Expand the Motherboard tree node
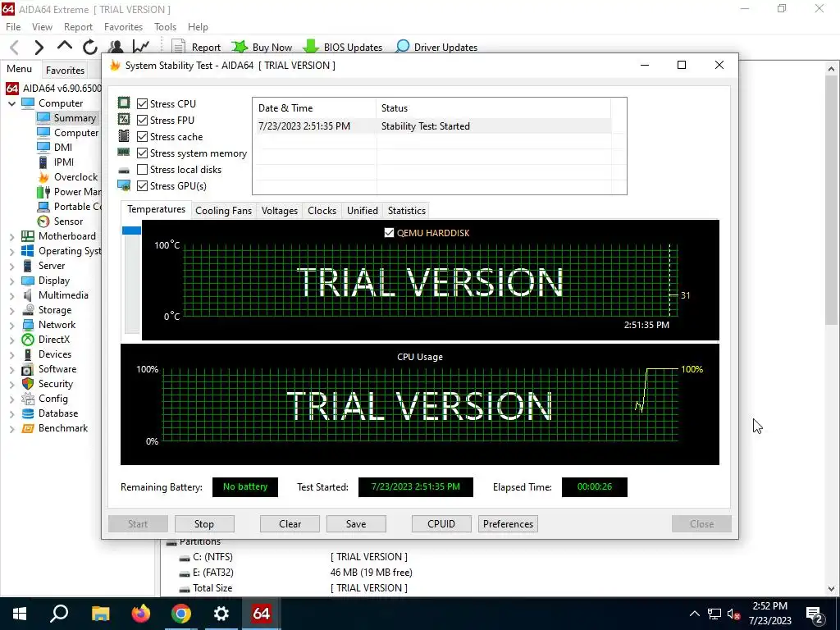Screen dimensions: 840x630 pos(11,236)
